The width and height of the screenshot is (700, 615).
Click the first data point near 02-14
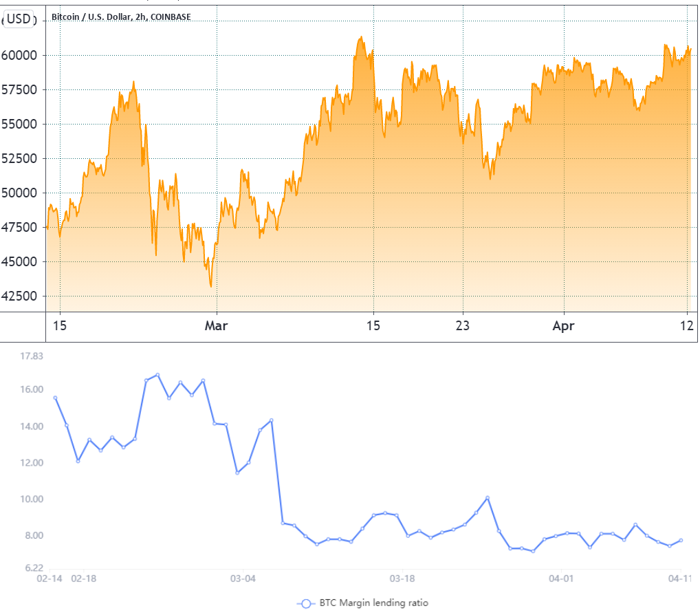pyautogui.click(x=56, y=398)
